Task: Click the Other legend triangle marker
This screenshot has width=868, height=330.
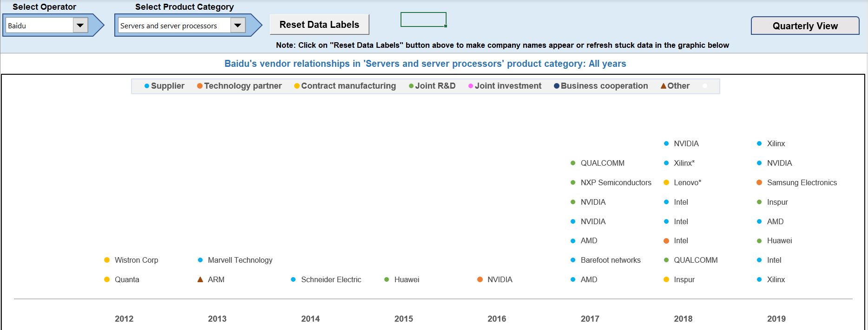Action: pyautogui.click(x=664, y=86)
